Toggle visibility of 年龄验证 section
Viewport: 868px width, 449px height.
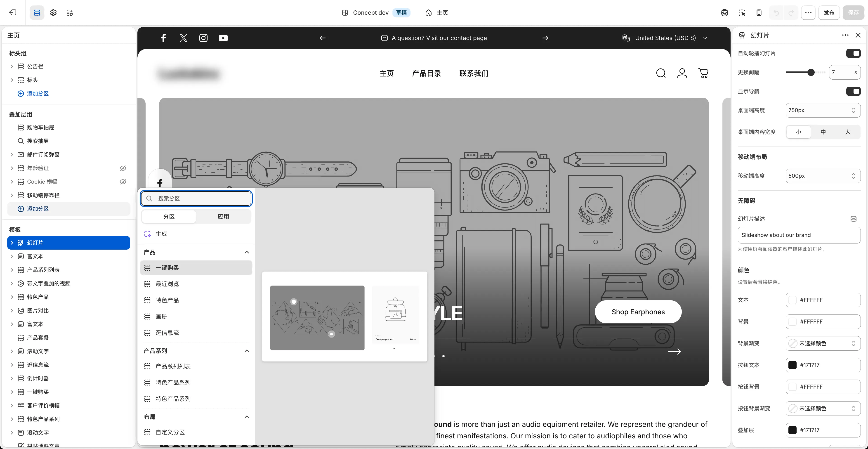[123, 168]
